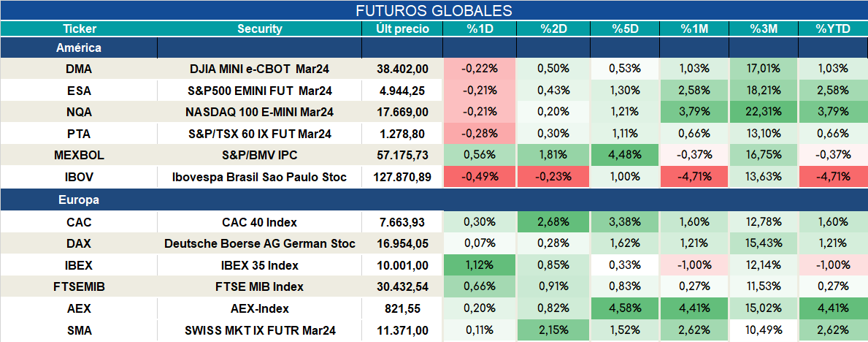
Task: Click IBEX 35 price 10.001,00
Action: coord(402,265)
